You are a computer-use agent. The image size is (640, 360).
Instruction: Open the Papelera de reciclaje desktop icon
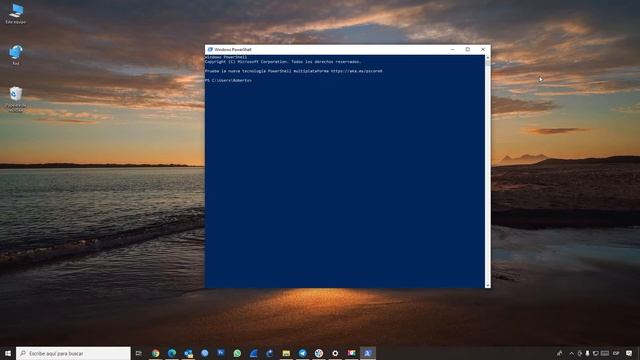click(16, 99)
